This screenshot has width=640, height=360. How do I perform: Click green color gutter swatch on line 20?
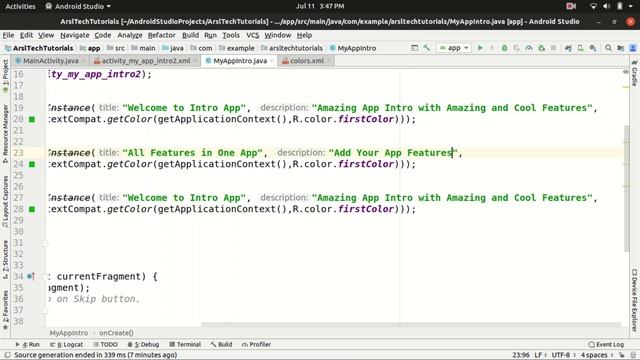click(32, 119)
